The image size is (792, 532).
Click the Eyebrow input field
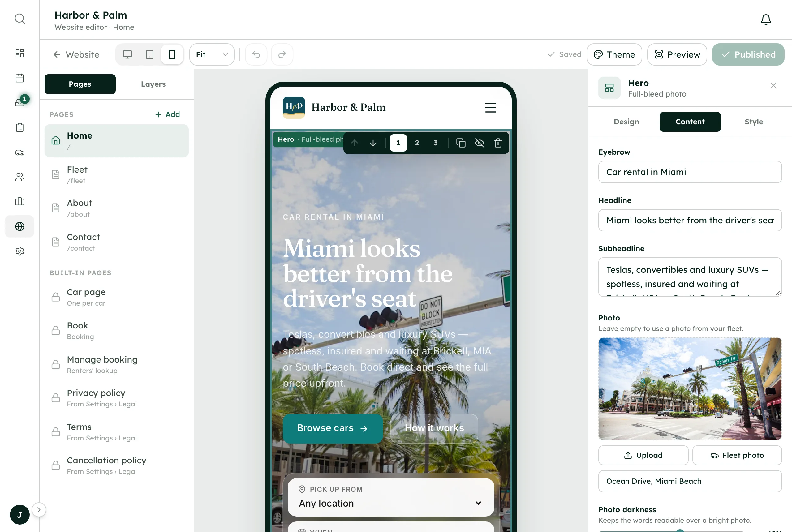point(690,172)
